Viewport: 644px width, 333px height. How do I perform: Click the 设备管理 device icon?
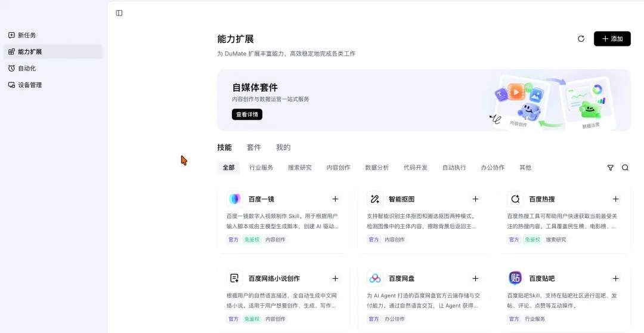(11, 85)
